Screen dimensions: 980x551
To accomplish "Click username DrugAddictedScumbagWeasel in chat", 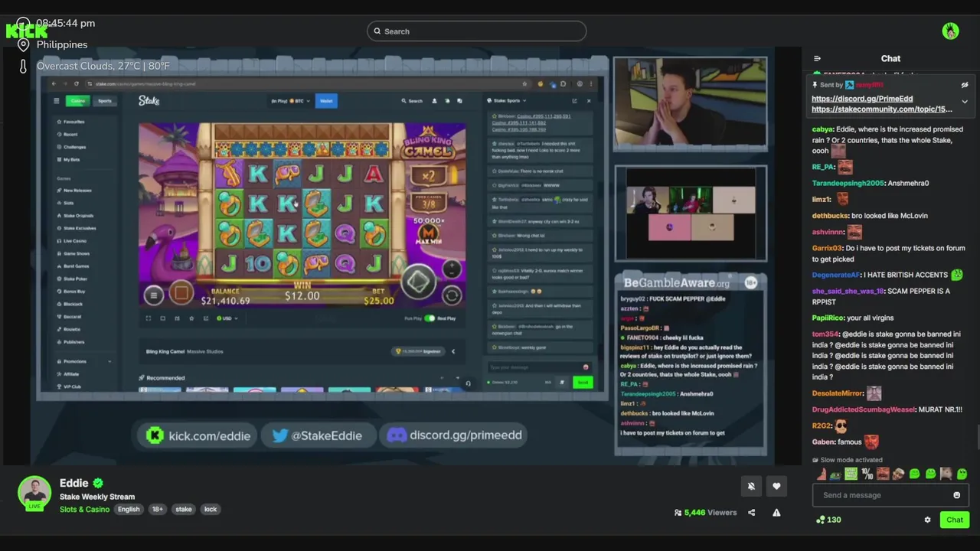I will (x=864, y=409).
